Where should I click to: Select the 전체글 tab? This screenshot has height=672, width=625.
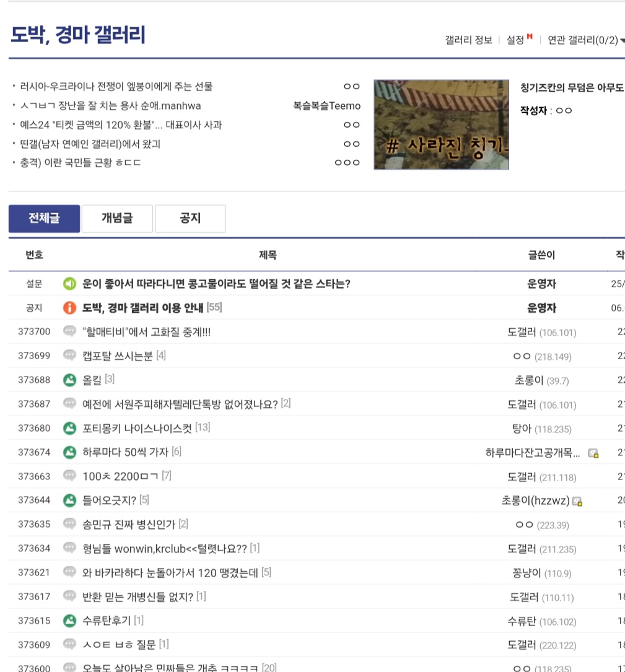tap(44, 219)
